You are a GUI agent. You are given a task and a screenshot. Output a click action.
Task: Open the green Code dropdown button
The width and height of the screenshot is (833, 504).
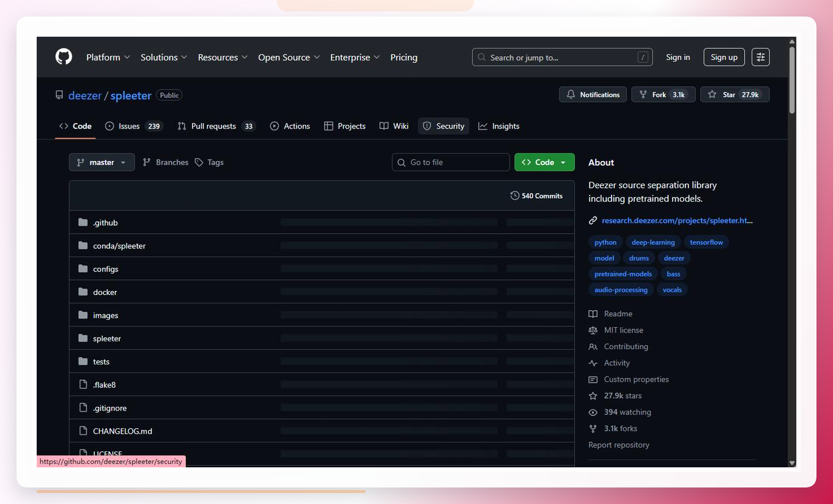click(544, 162)
